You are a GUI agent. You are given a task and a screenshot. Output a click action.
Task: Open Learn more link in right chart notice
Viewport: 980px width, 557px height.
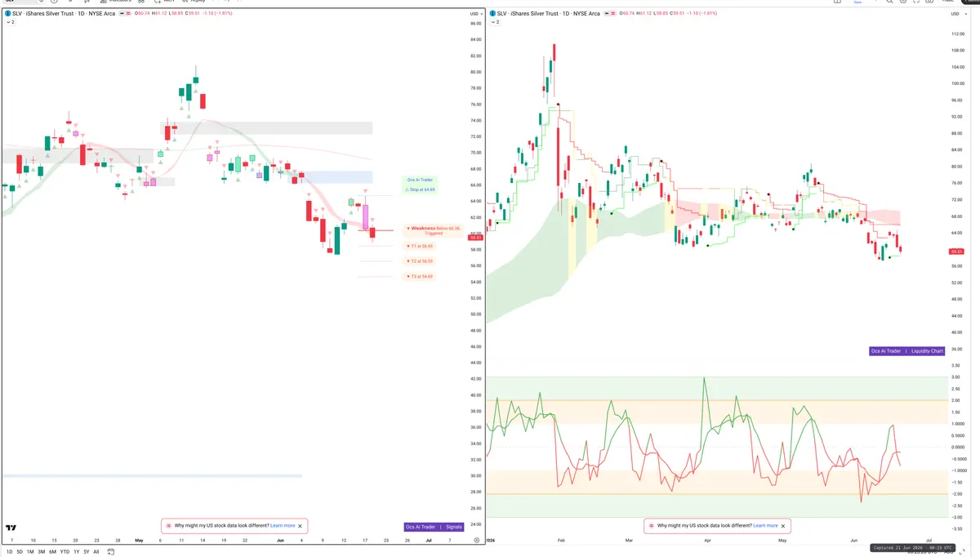coord(765,526)
